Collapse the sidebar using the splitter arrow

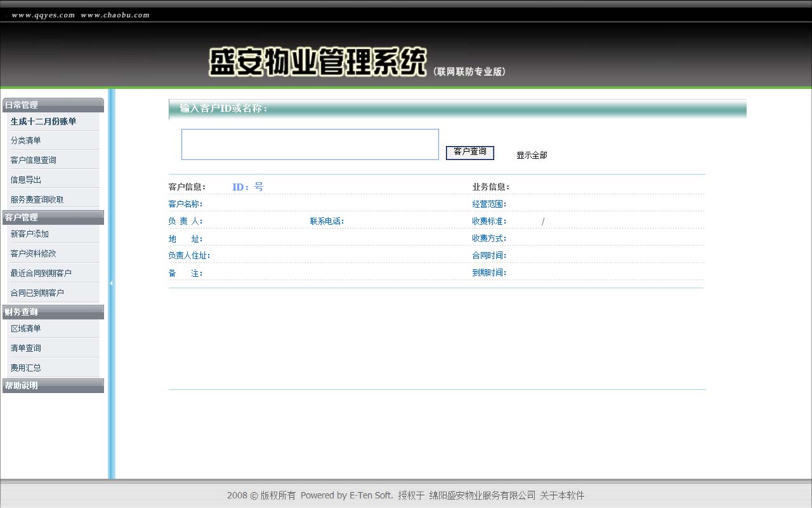[x=111, y=283]
